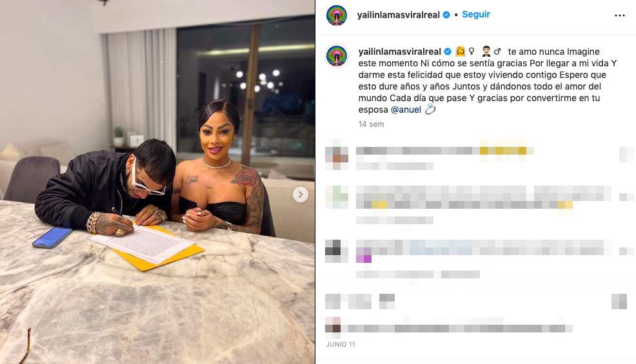Viewport: 636px width, 364px height.
Task: Click the JUNIO 11 post date
Action: click(341, 344)
